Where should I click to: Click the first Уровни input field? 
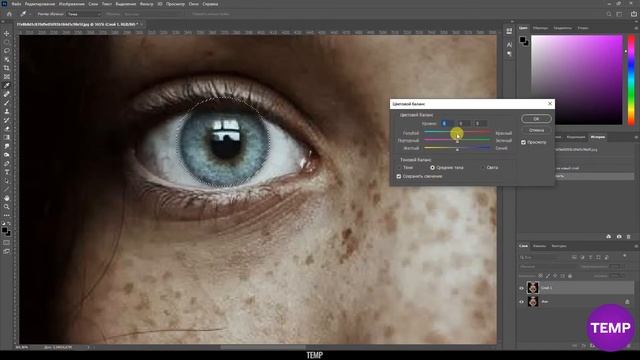[x=446, y=123]
